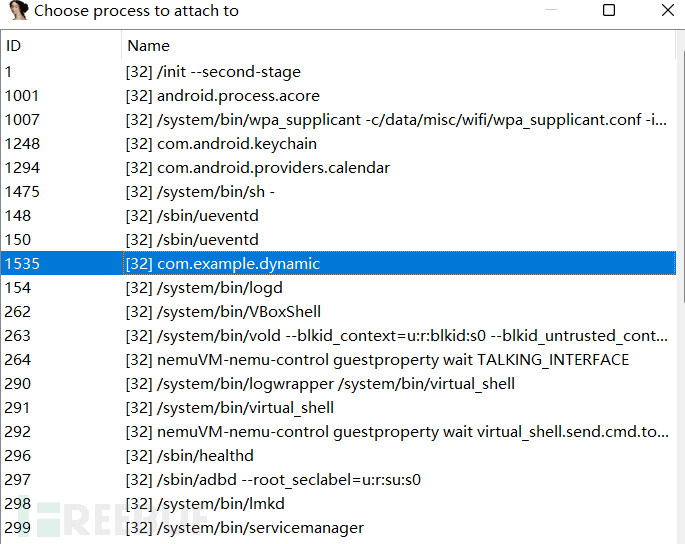The width and height of the screenshot is (685, 544).
Task: Click the IDA application icon in title bar
Action: [x=18, y=10]
